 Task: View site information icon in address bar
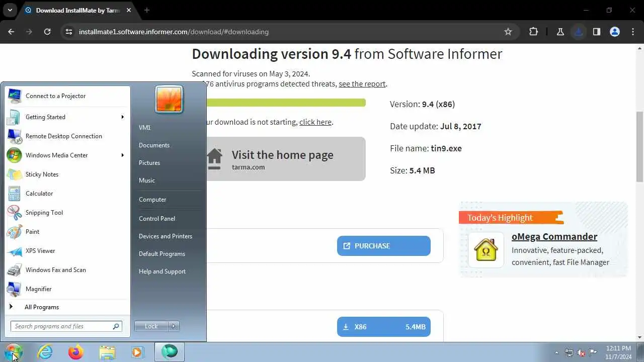[x=69, y=32]
